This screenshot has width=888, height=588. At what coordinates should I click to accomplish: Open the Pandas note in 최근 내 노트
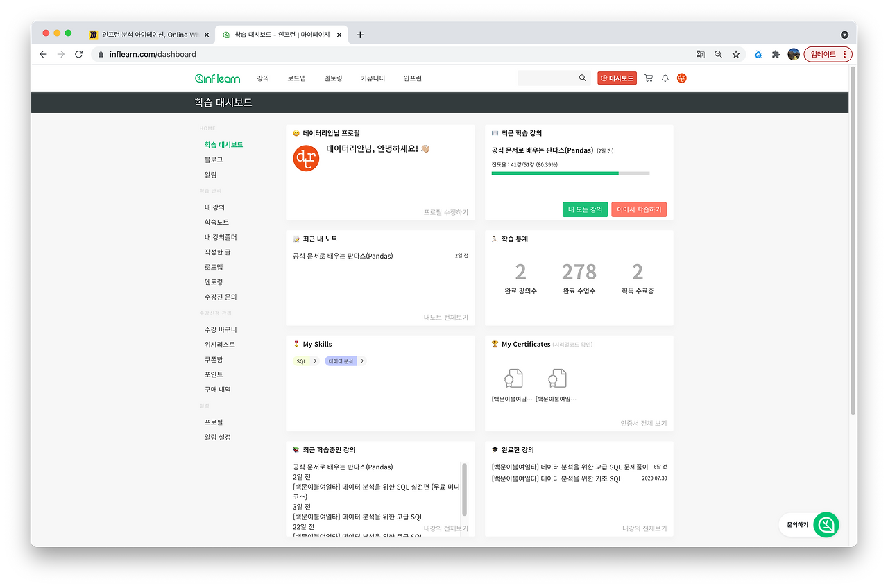pyautogui.click(x=343, y=256)
